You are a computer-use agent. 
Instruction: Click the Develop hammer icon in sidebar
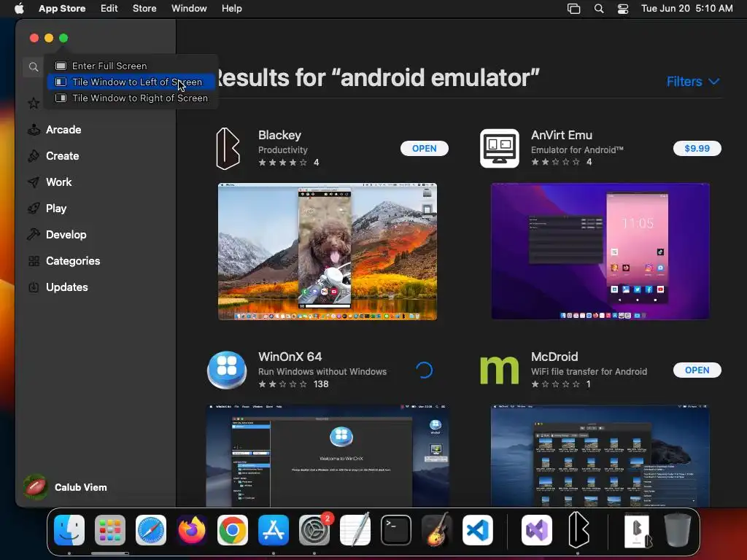coord(34,234)
